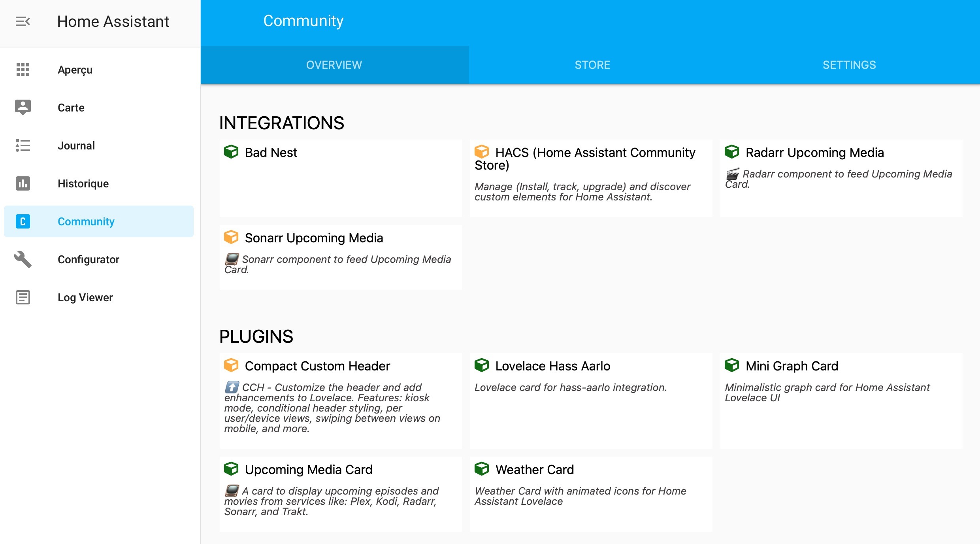Click the Historique chart icon

pyautogui.click(x=23, y=183)
